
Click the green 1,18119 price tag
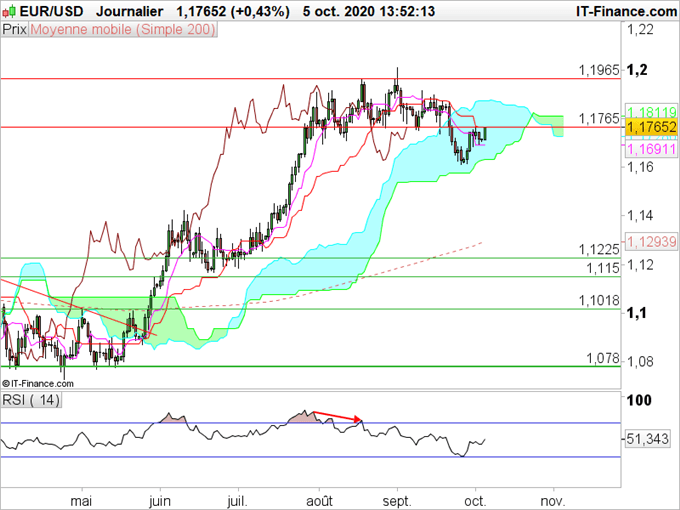coord(651,111)
